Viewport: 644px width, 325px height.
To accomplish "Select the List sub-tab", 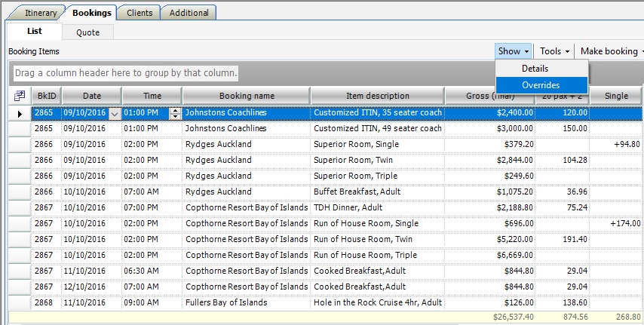I will tap(34, 32).
